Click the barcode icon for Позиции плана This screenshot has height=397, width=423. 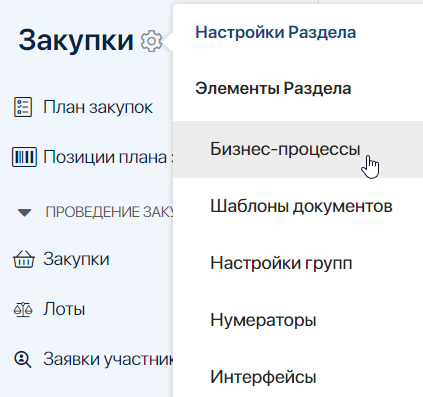pos(24,157)
